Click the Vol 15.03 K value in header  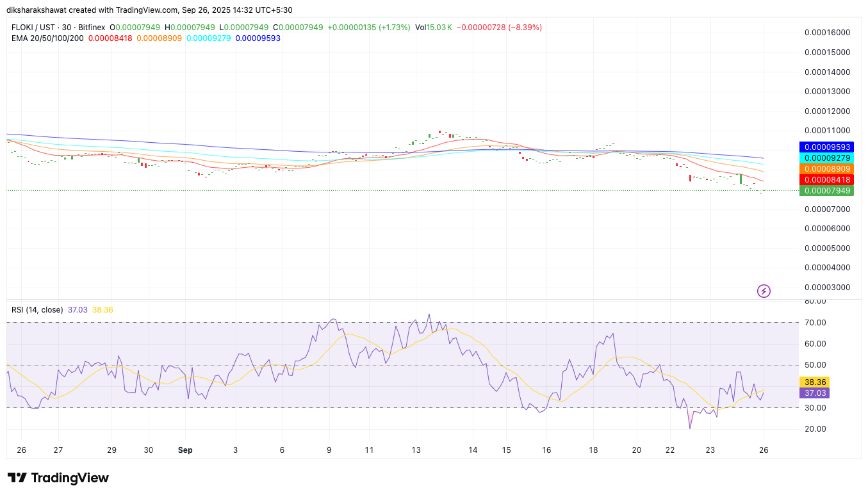click(433, 28)
